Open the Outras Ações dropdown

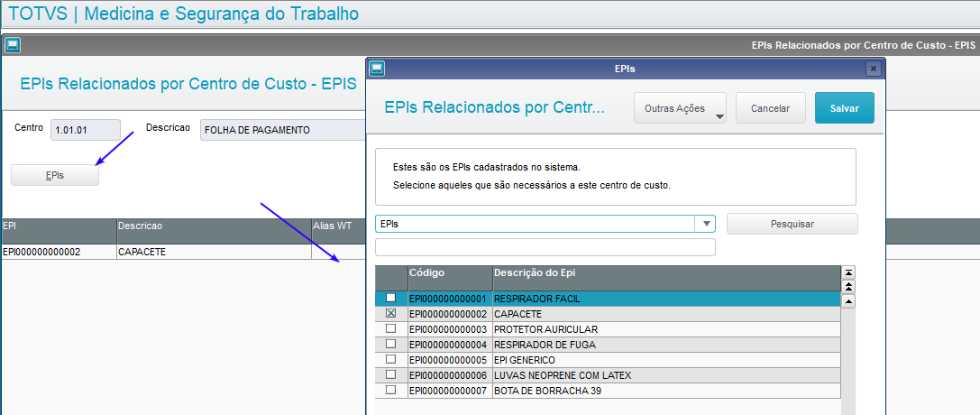(x=680, y=108)
